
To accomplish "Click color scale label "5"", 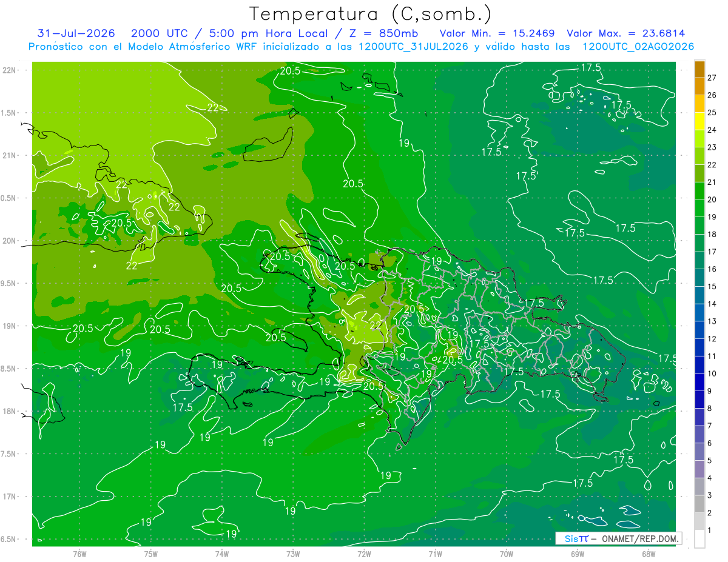I will pyautogui.click(x=710, y=461).
